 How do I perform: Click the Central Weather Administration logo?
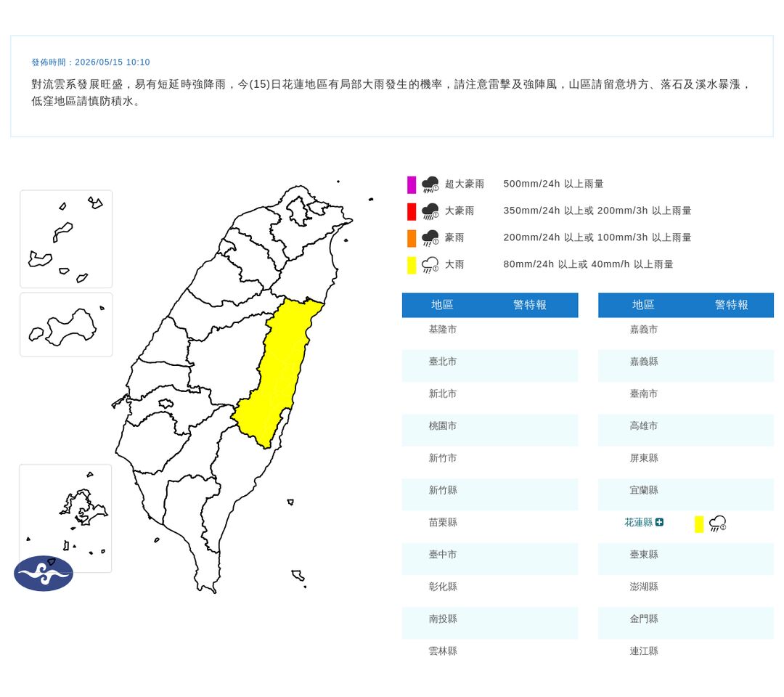point(44,573)
